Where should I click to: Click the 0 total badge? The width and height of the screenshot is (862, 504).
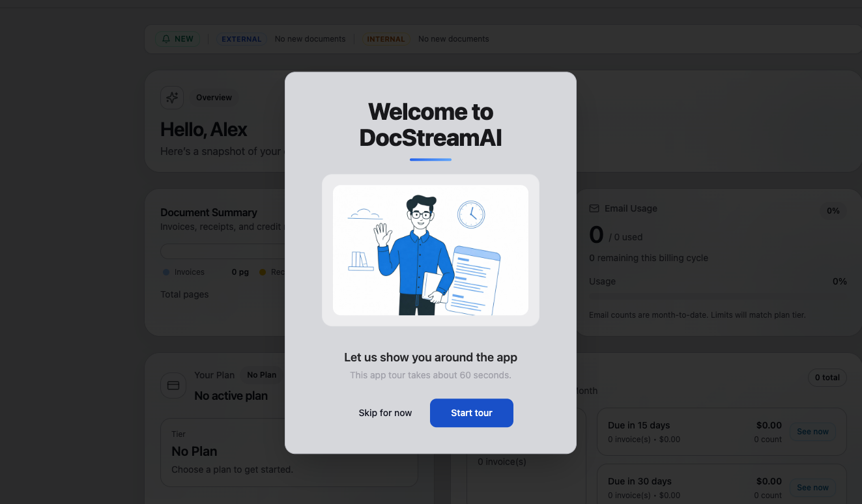coord(827,378)
